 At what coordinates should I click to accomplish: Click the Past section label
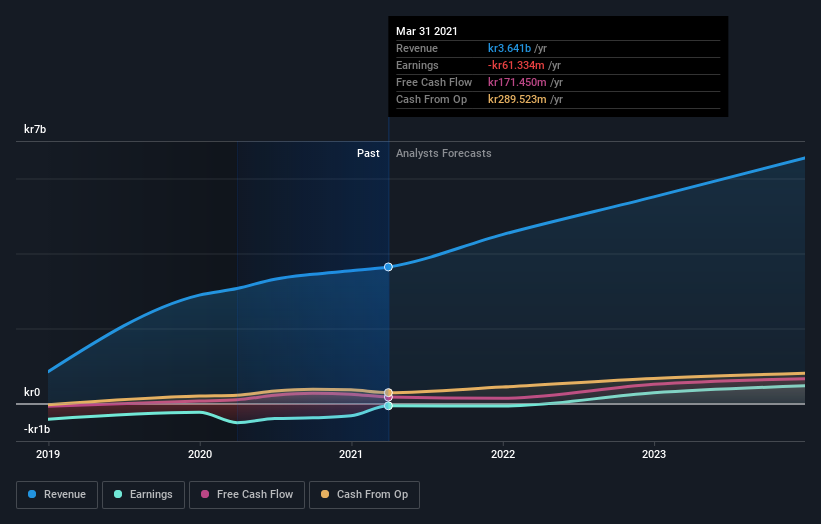click(368, 153)
